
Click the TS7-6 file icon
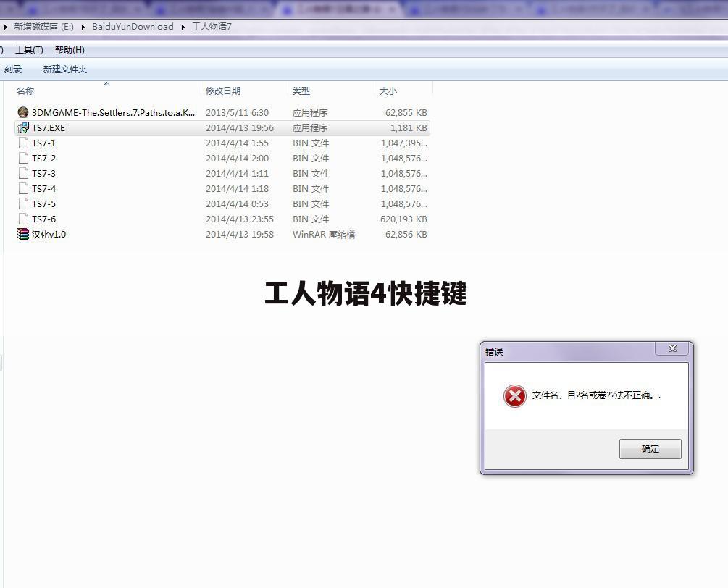coord(23,219)
